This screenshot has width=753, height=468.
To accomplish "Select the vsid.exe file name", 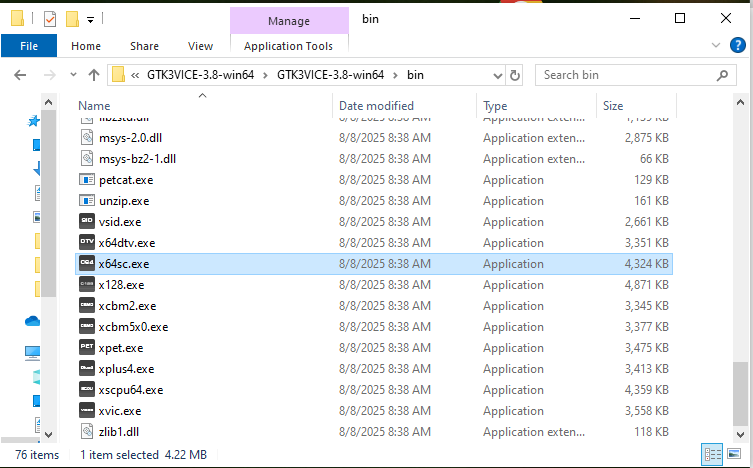I will coord(120,222).
